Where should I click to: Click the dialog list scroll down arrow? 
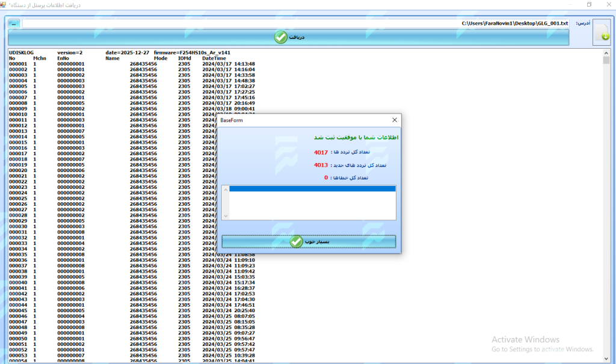coord(226,216)
